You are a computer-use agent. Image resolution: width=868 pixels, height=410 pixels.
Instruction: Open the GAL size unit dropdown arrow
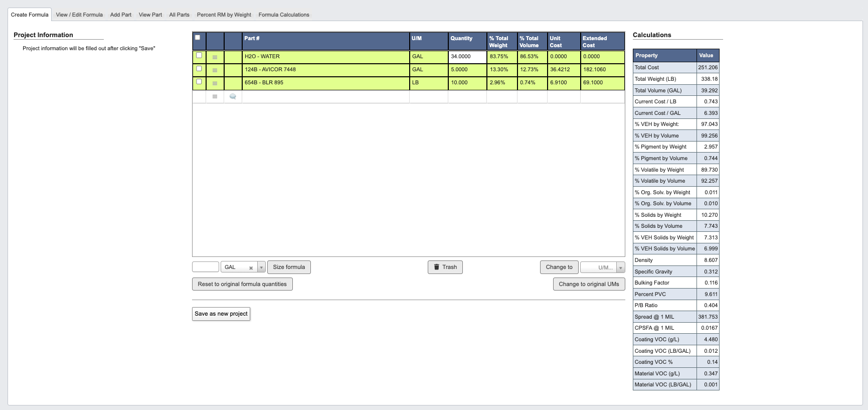pyautogui.click(x=261, y=267)
